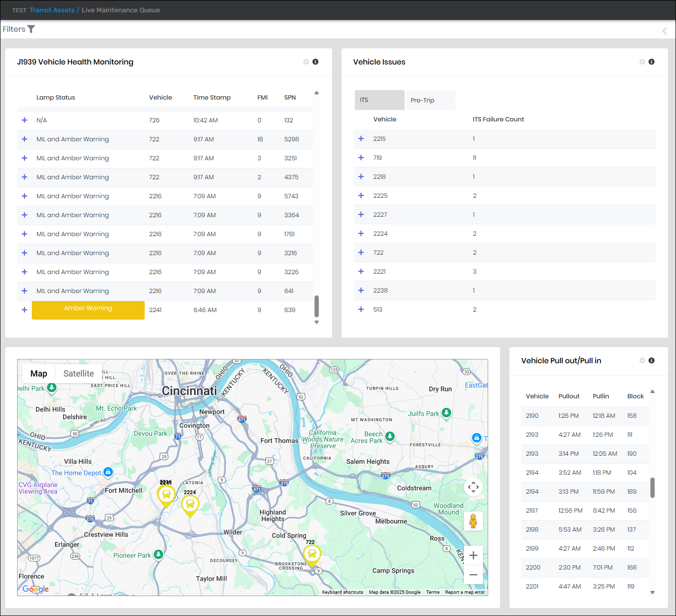Image resolution: width=676 pixels, height=616 pixels.
Task: Click the map camera controls icon
Action: 473,487
